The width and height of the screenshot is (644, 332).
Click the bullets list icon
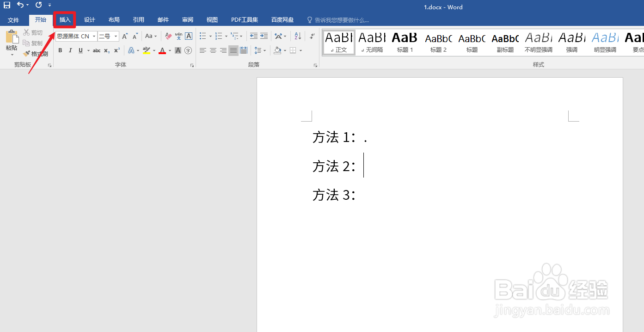(202, 36)
